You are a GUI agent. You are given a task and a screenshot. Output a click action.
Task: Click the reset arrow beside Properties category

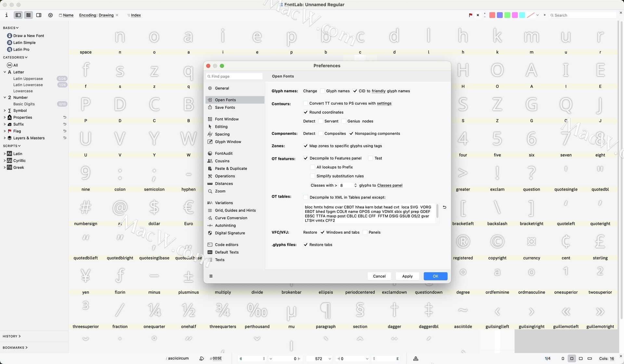coord(65,117)
